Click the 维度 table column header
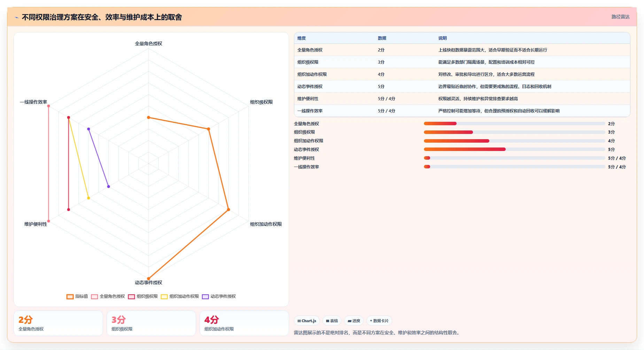This screenshot has height=350, width=644. 302,38
